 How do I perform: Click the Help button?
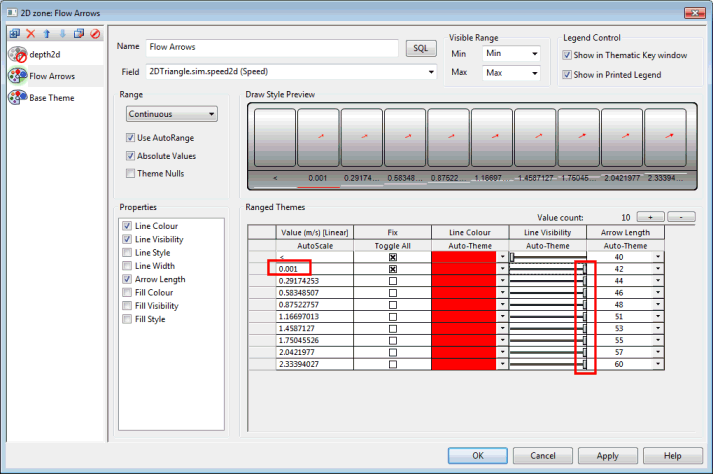[x=673, y=456]
